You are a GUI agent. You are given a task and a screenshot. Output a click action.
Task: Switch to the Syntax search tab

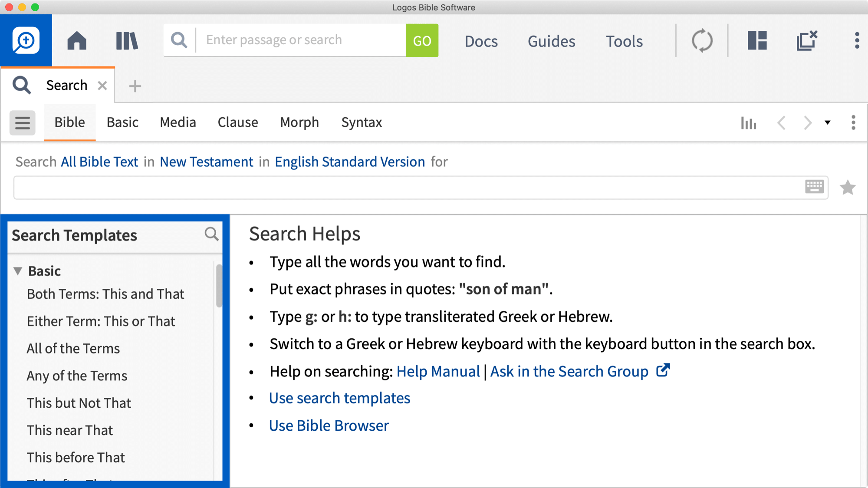[362, 122]
